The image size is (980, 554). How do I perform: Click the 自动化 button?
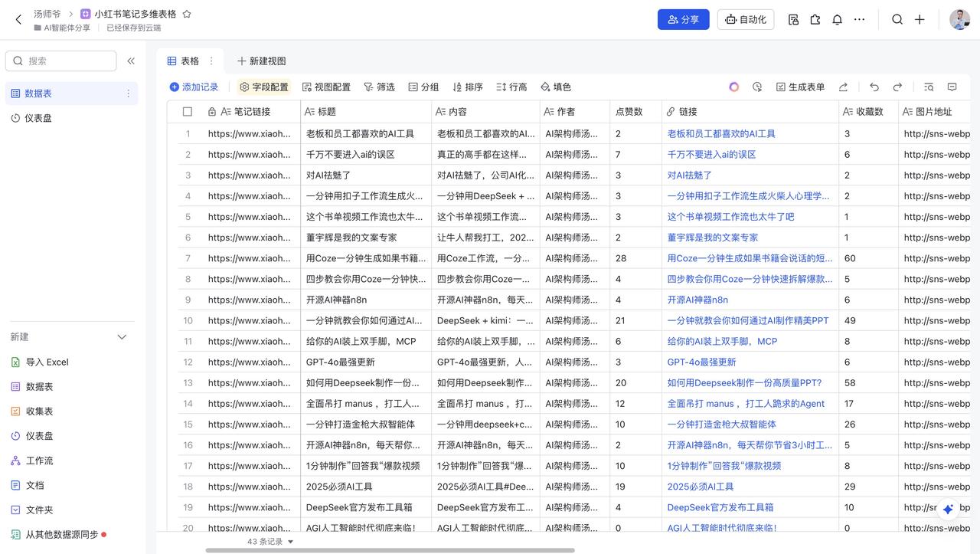point(745,20)
